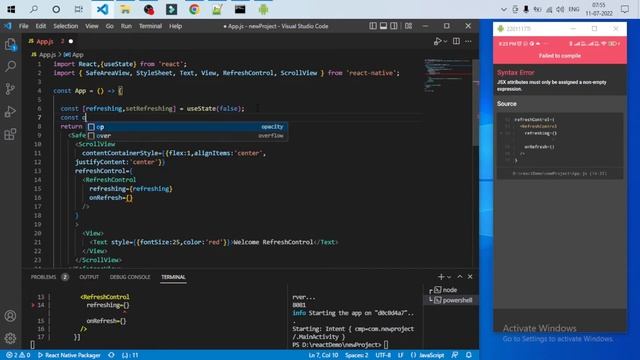Change end of line LF status
Screen dimensions: 640x360
(400, 355)
